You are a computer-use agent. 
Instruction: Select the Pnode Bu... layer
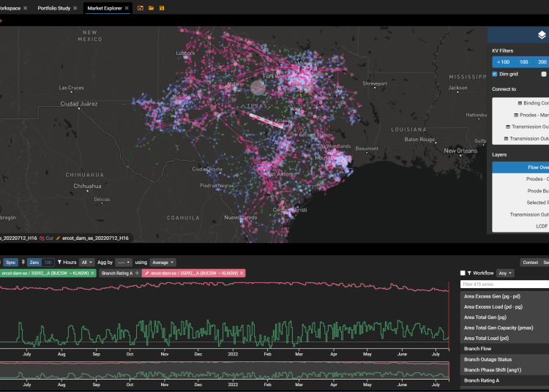[x=520, y=191]
